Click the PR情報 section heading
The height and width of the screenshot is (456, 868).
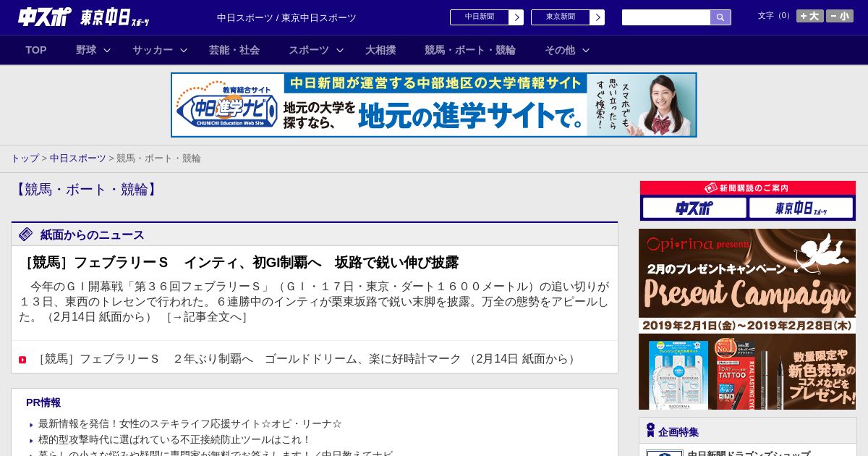[43, 402]
